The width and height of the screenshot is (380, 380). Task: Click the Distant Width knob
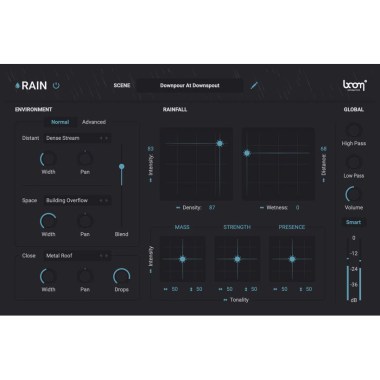tap(48, 159)
